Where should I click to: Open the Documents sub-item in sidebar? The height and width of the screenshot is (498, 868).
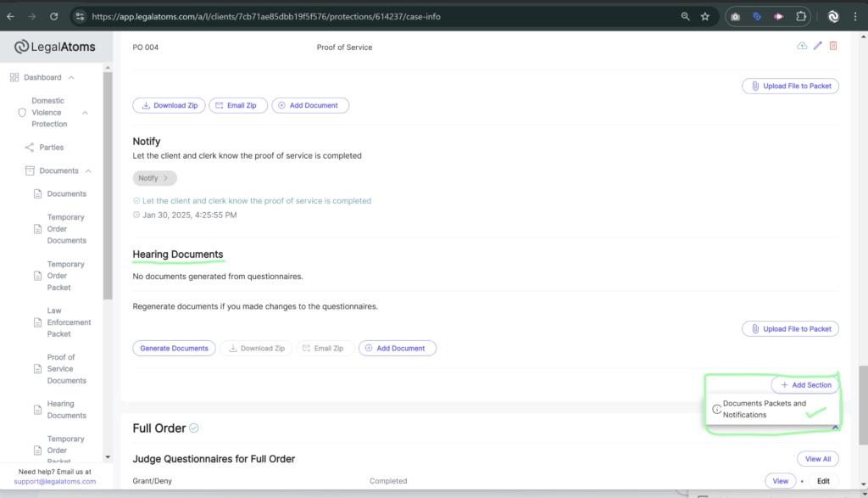tap(66, 194)
